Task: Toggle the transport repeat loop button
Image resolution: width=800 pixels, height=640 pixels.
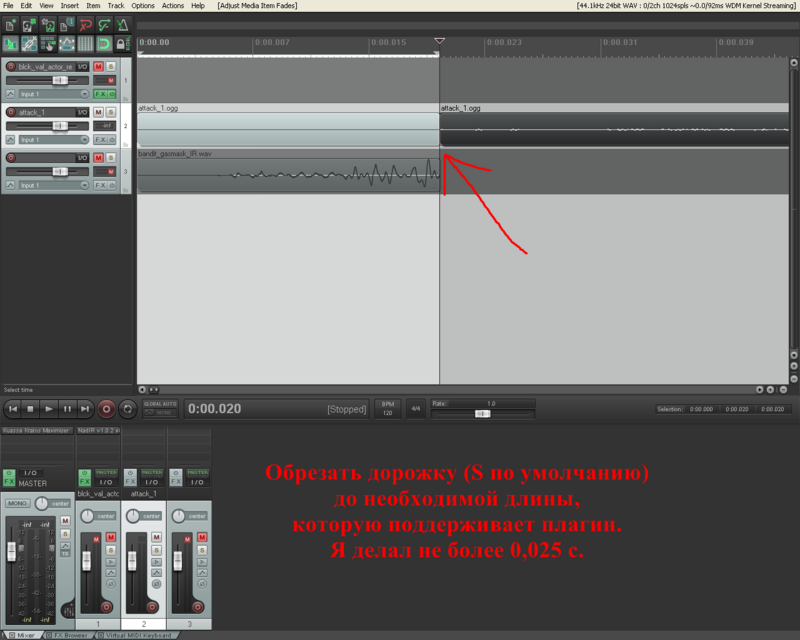Action: point(128,409)
